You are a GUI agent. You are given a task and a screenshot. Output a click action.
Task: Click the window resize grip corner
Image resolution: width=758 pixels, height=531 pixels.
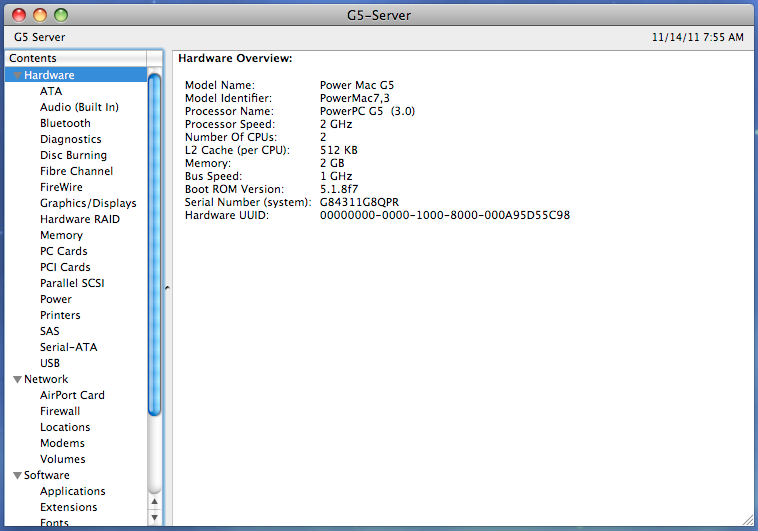(747, 520)
